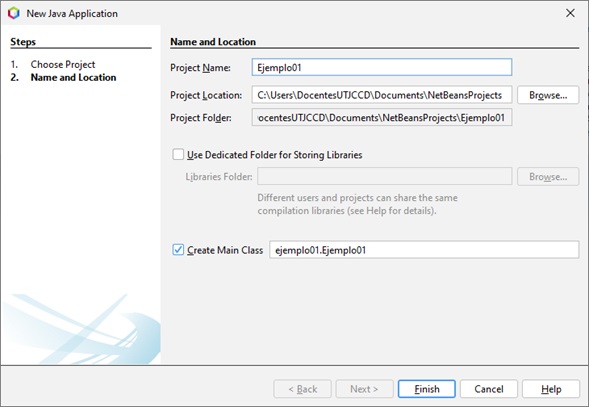Image resolution: width=589 pixels, height=407 pixels.
Task: Click the Next > button
Action: tap(364, 389)
